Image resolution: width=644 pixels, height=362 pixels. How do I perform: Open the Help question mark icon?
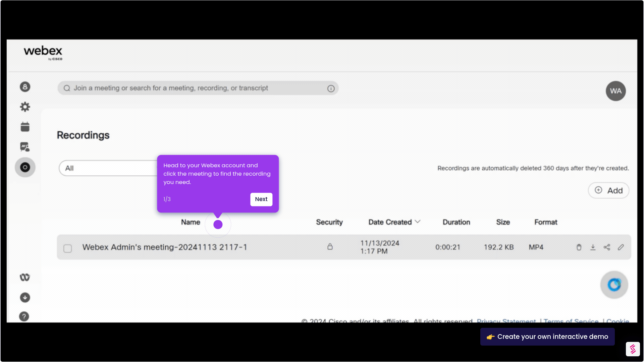click(24, 316)
